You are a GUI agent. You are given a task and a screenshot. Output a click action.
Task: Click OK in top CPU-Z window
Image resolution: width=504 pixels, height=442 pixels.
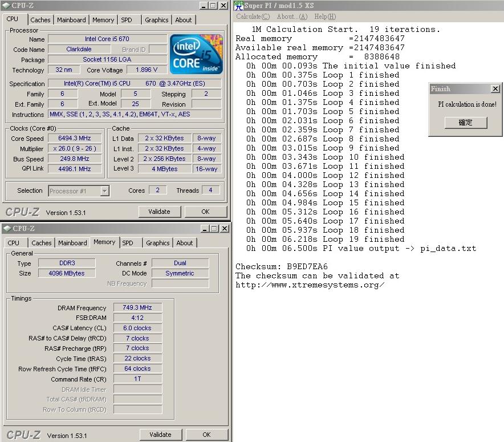(x=205, y=212)
